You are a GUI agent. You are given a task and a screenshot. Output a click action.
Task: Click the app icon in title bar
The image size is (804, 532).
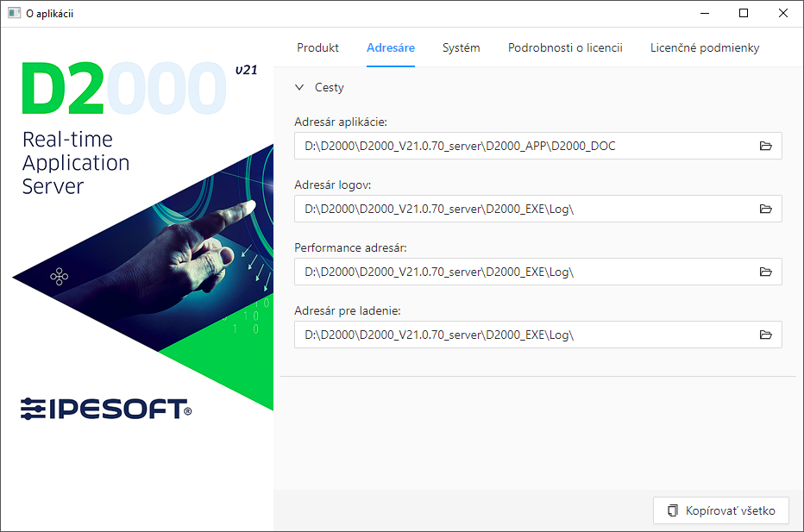click(14, 13)
